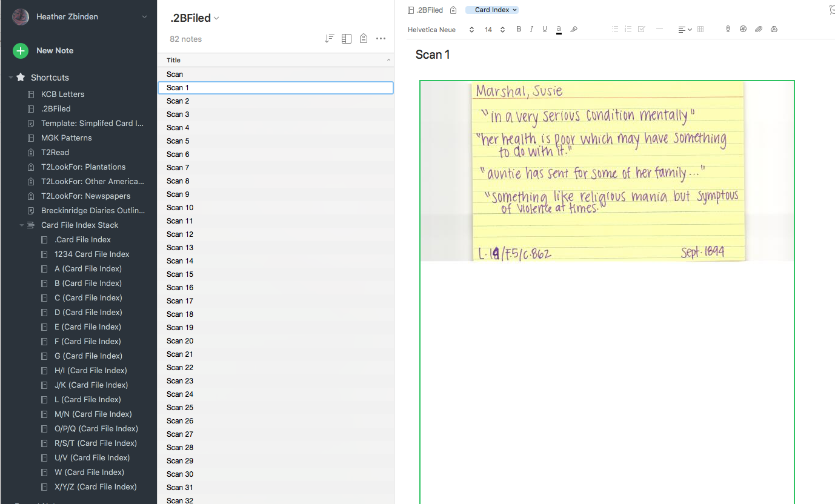Change the note list view layout

(x=346, y=38)
